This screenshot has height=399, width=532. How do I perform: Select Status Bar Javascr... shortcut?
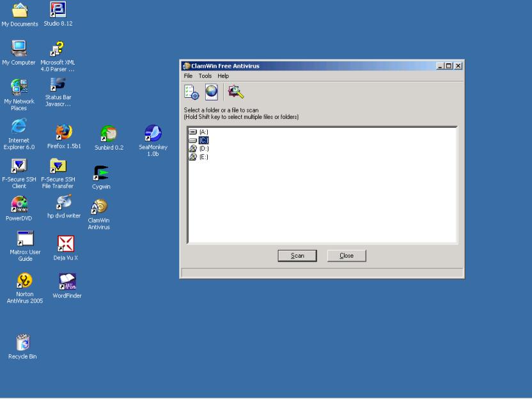pyautogui.click(x=58, y=92)
